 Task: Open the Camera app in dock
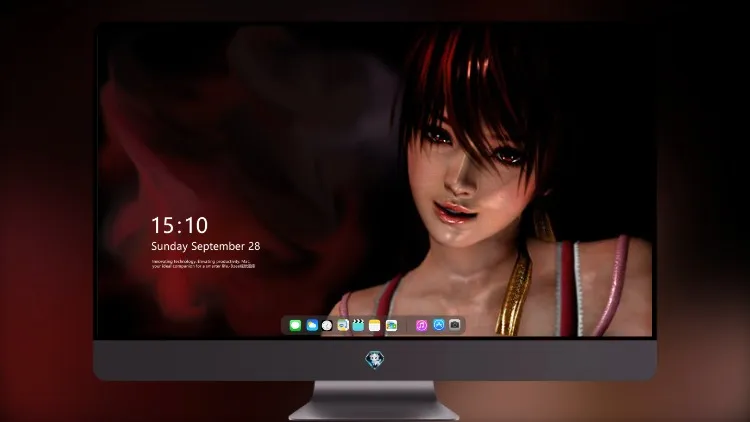pyautogui.click(x=455, y=325)
